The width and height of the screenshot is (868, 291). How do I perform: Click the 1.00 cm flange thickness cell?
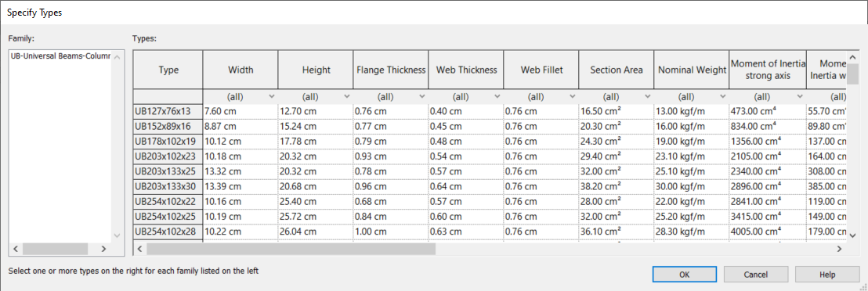click(x=391, y=232)
